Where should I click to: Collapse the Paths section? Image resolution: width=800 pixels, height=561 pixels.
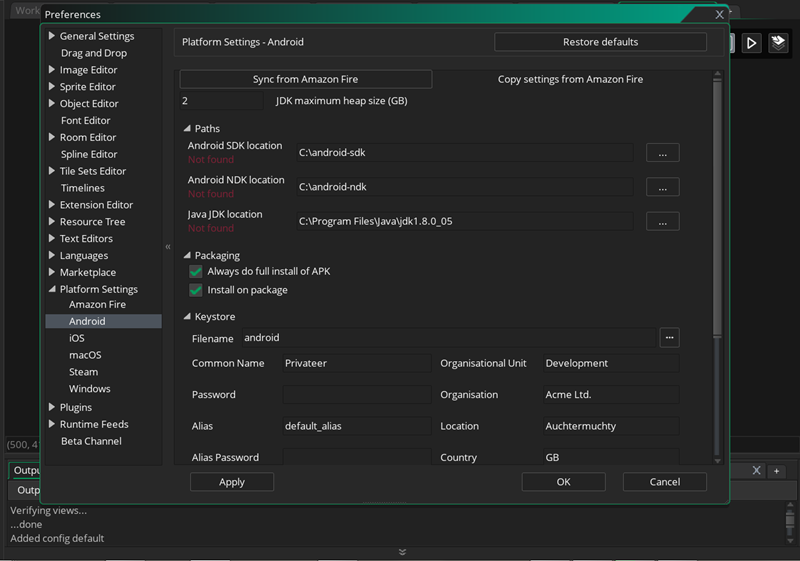point(187,129)
